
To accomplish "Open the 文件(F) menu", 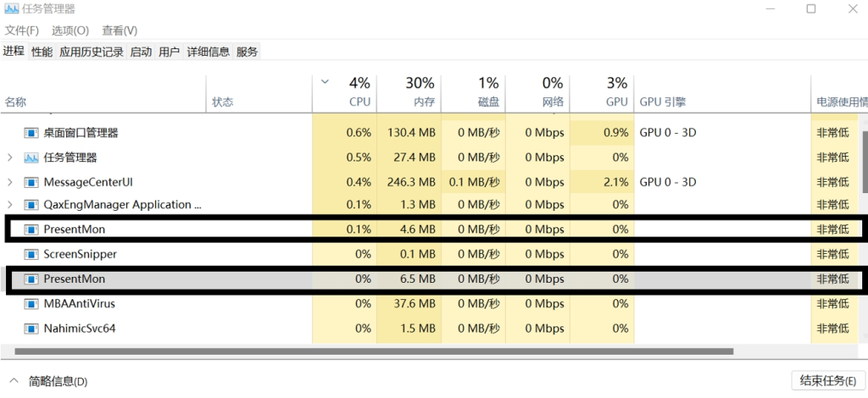I will coord(21,30).
